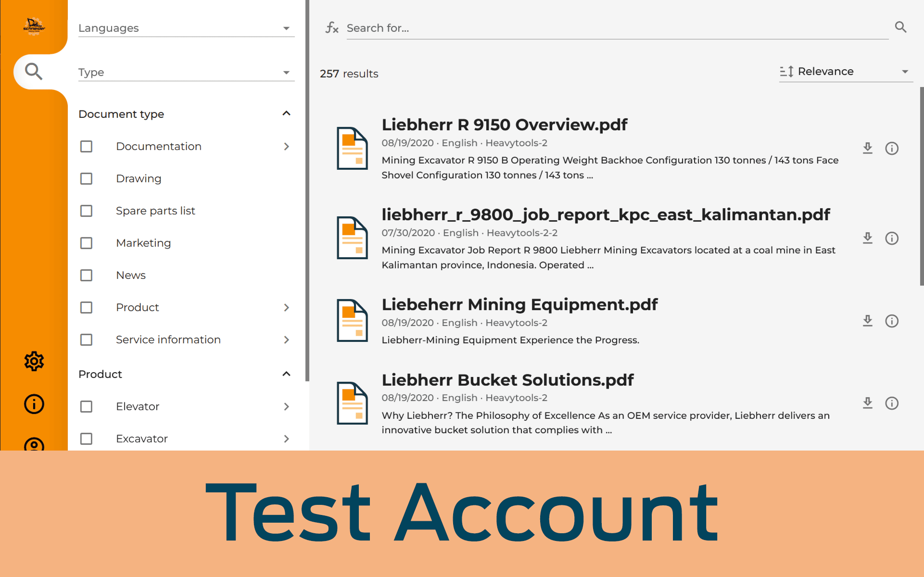This screenshot has width=924, height=577.
Task: Click the info icon in sidebar
Action: [33, 403]
